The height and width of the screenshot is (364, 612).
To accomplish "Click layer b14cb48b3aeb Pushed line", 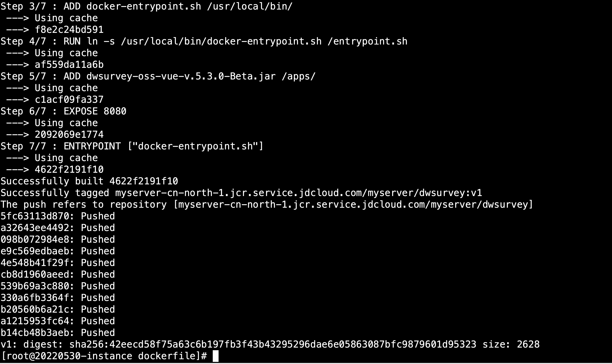I will (x=58, y=333).
